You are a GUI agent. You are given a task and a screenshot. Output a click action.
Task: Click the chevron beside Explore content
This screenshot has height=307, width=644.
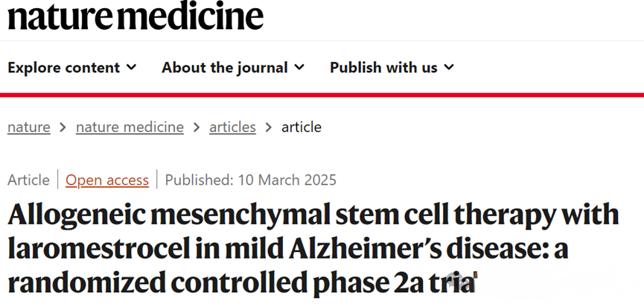(132, 67)
